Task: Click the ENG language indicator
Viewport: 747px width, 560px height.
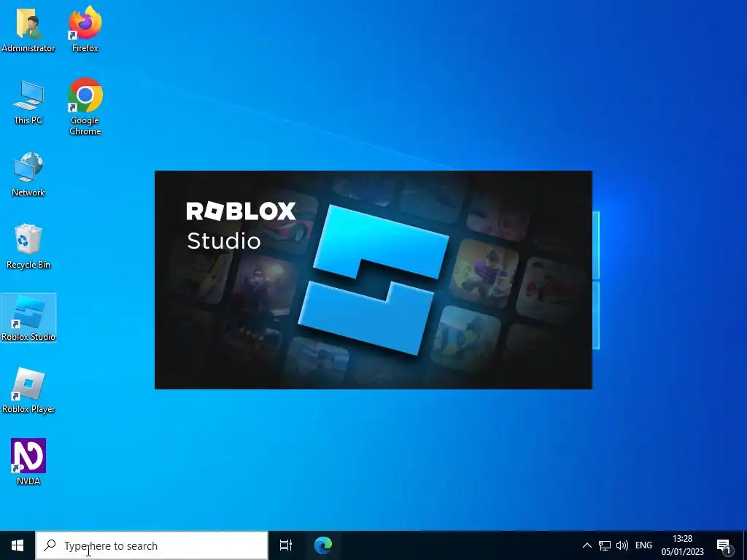Action: (643, 545)
